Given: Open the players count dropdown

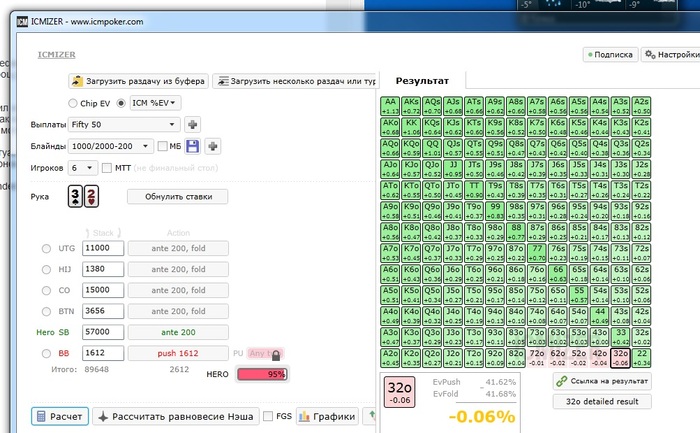Looking at the screenshot, I should point(83,168).
